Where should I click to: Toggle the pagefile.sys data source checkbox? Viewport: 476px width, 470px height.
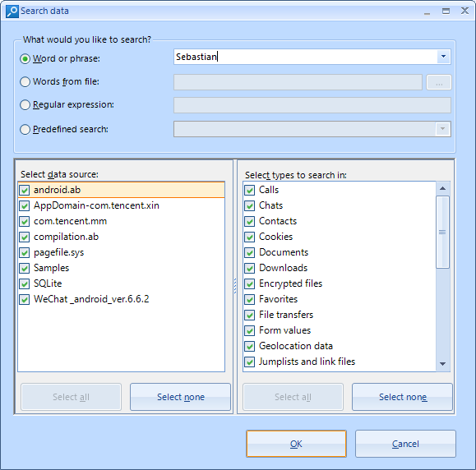25,252
